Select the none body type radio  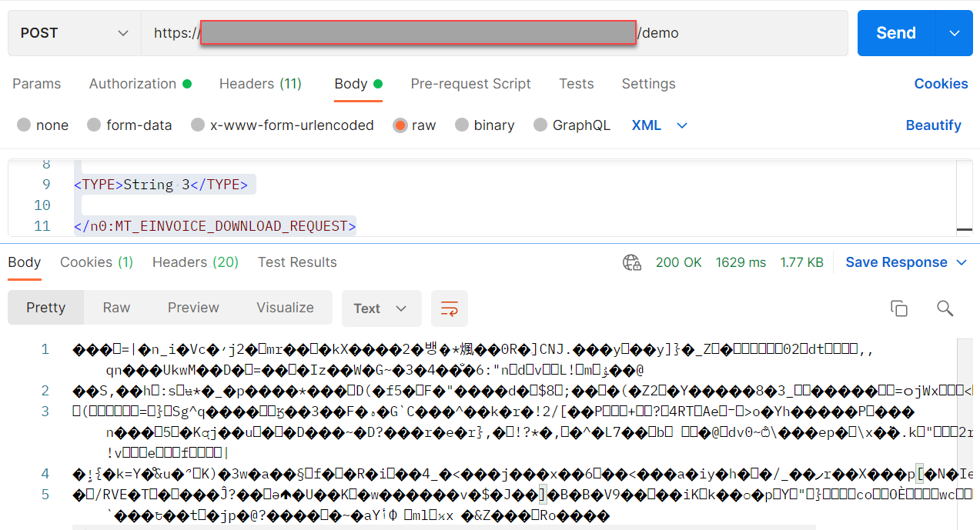[24, 125]
